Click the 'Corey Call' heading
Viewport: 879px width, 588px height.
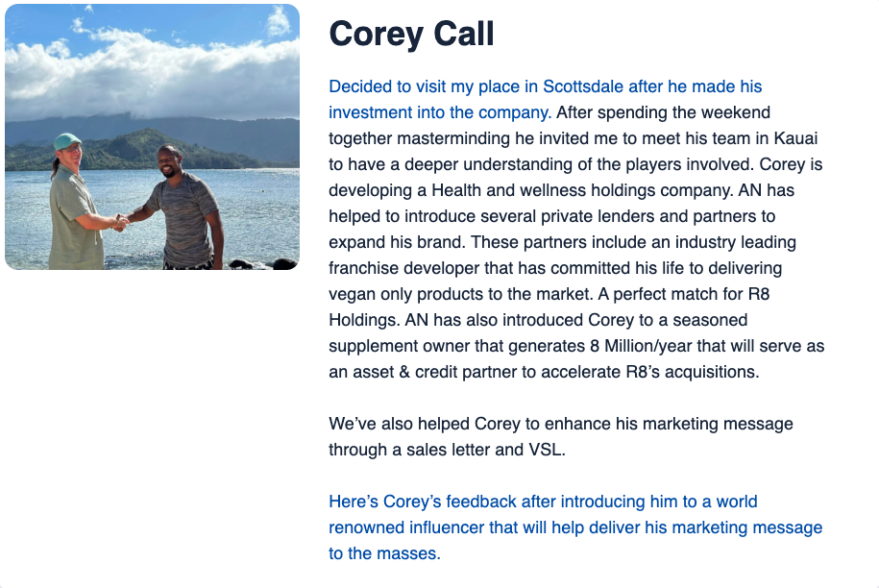[411, 35]
